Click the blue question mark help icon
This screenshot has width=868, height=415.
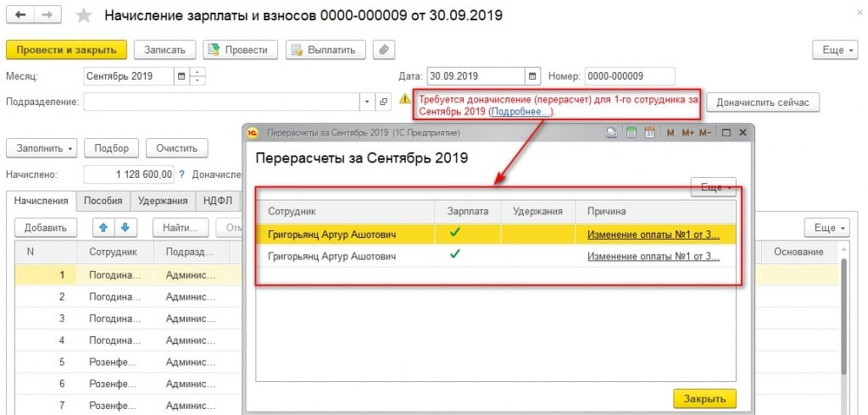(x=182, y=174)
